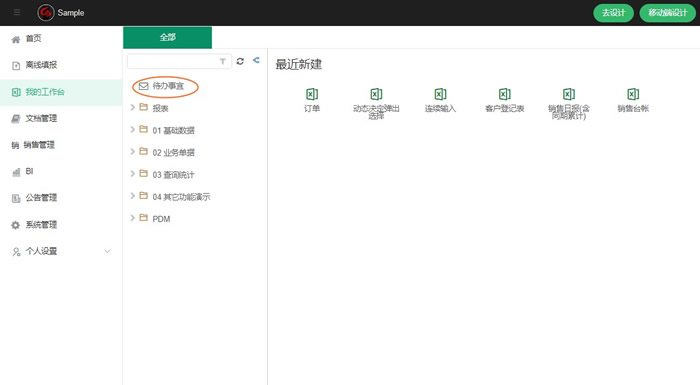Select the 报表 folder label
The width and height of the screenshot is (700, 385).
160,108
